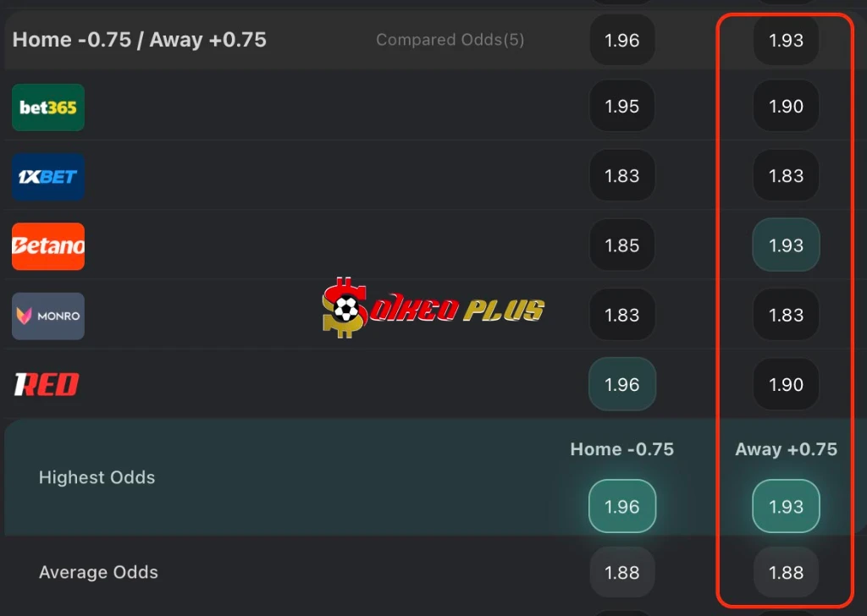This screenshot has width=867, height=616.
Task: Open the 1XBET bookmaker logo
Action: click(x=48, y=177)
